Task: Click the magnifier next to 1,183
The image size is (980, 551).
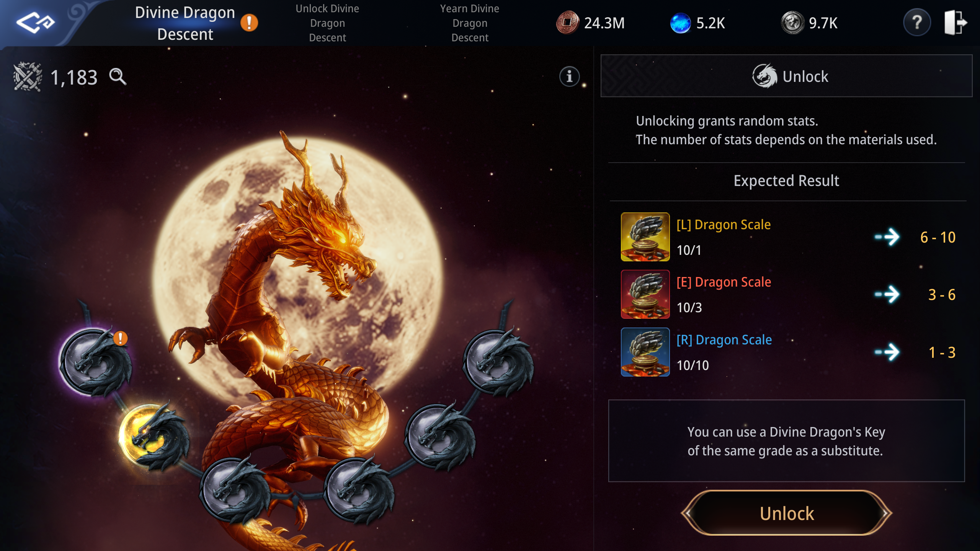Action: (x=118, y=77)
